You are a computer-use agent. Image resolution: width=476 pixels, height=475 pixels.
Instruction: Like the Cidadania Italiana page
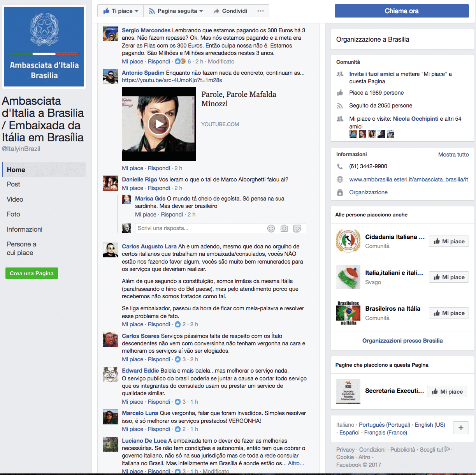tap(449, 241)
